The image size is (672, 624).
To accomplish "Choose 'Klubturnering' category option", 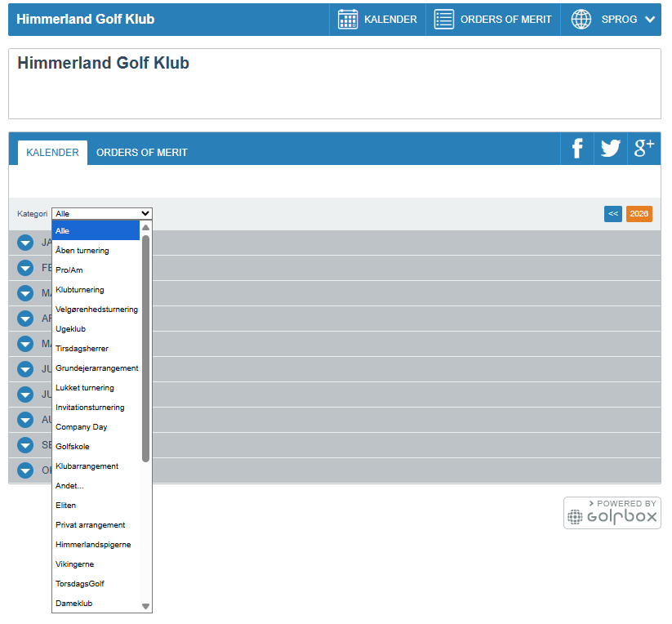I will pyautogui.click(x=80, y=290).
